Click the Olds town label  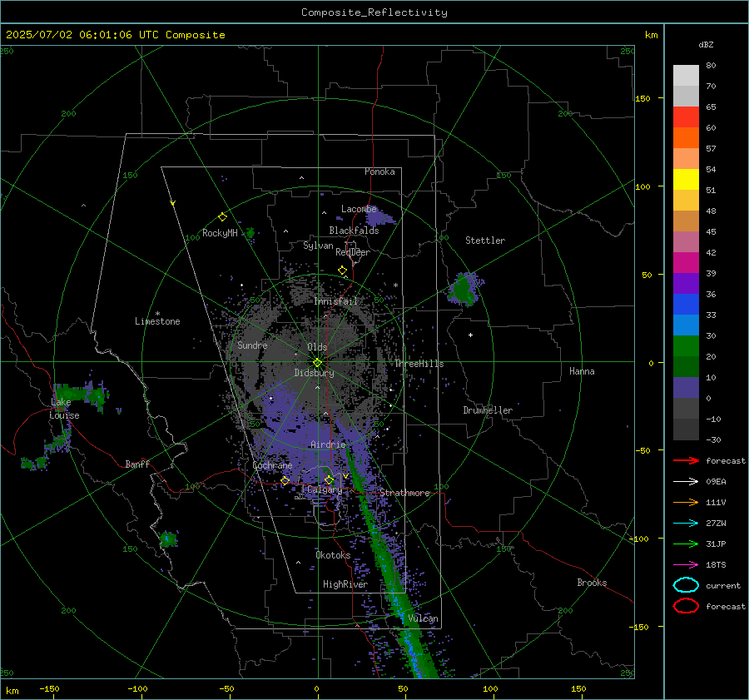pos(317,347)
